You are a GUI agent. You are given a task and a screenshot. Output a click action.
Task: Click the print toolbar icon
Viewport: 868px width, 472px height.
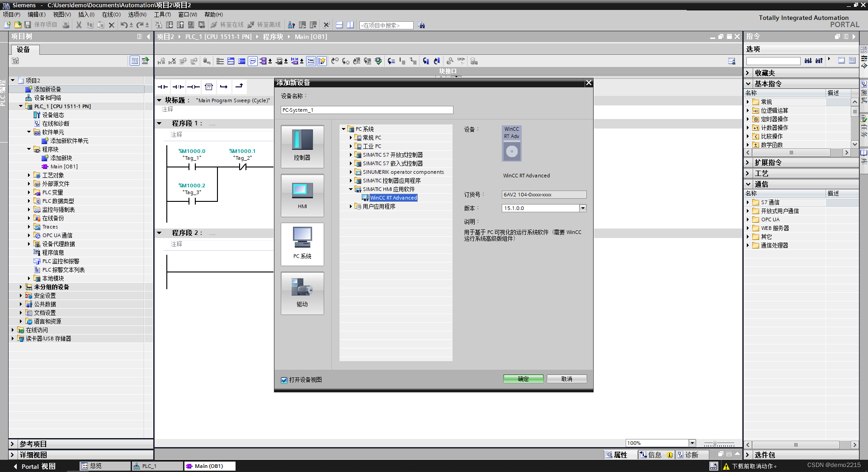[x=66, y=25]
